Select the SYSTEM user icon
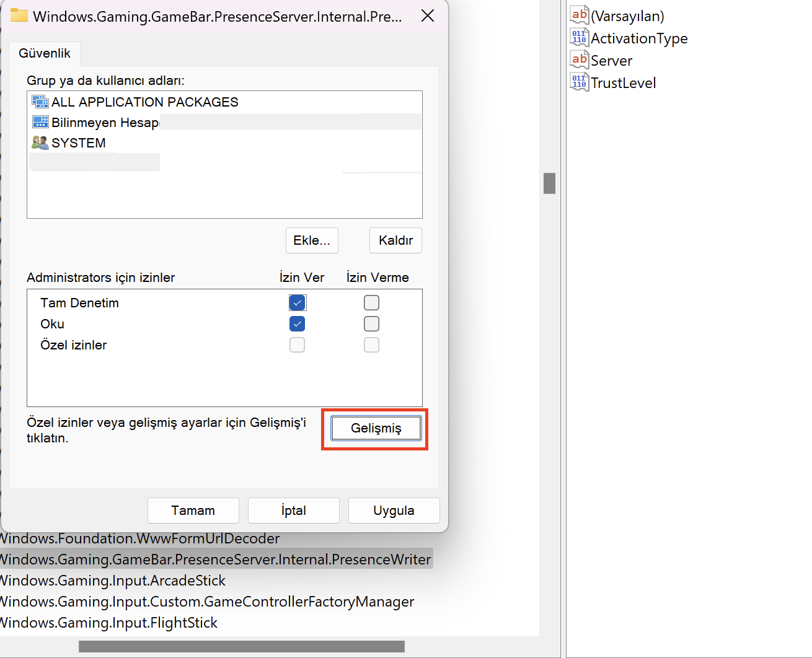Screen dimensions: 812x658 click(40, 143)
